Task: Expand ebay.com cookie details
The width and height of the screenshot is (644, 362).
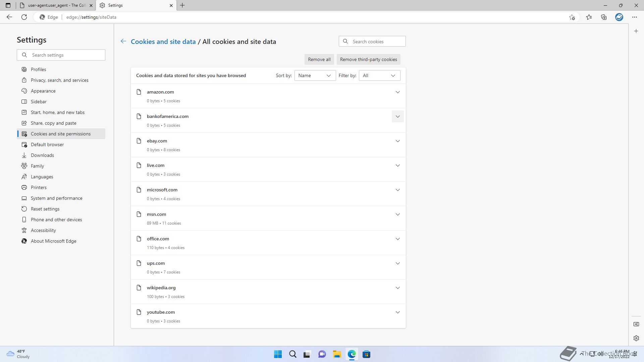Action: click(398, 141)
